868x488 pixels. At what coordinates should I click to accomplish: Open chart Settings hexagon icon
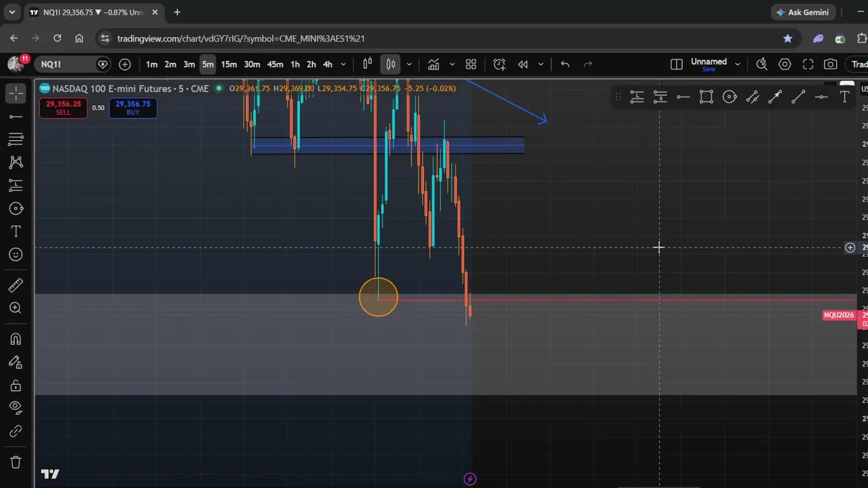[785, 64]
